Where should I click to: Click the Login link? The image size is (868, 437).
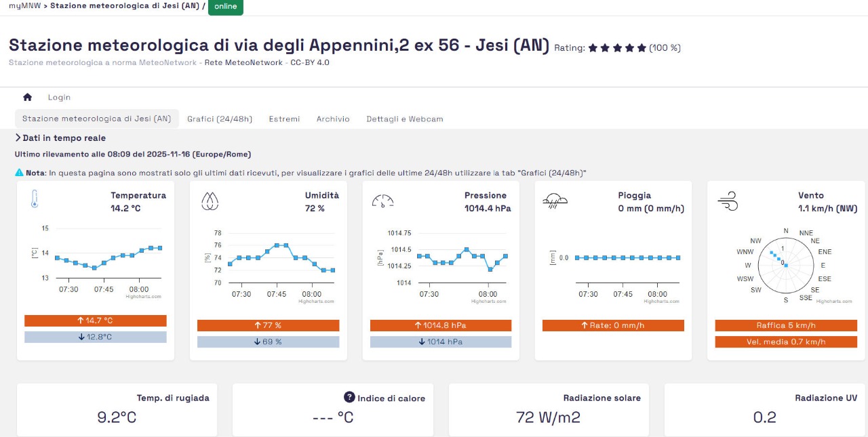pos(59,98)
